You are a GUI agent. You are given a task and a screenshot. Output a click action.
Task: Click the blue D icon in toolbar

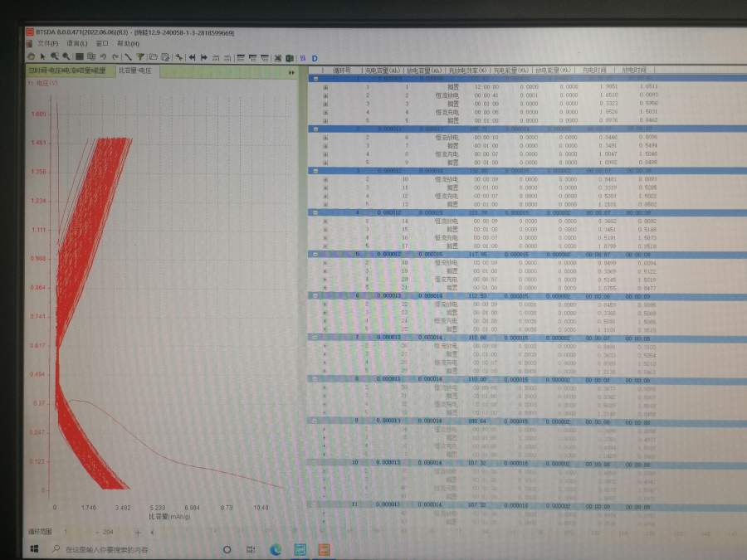pos(315,58)
